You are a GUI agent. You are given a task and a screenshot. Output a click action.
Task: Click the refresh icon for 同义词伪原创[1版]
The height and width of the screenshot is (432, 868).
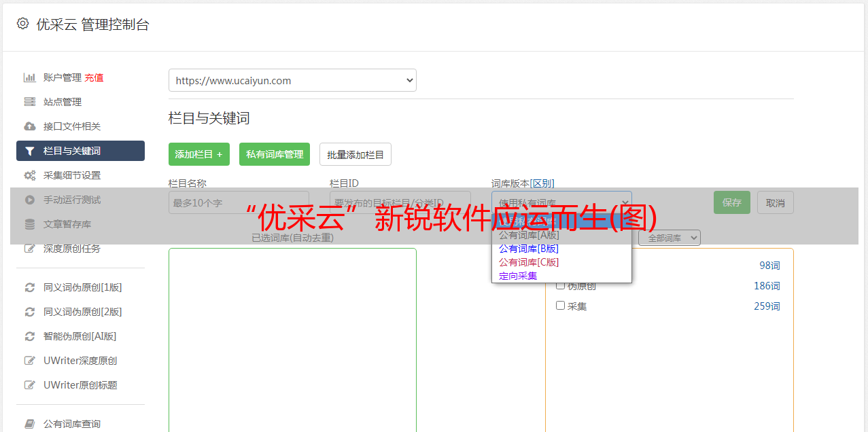click(x=30, y=287)
